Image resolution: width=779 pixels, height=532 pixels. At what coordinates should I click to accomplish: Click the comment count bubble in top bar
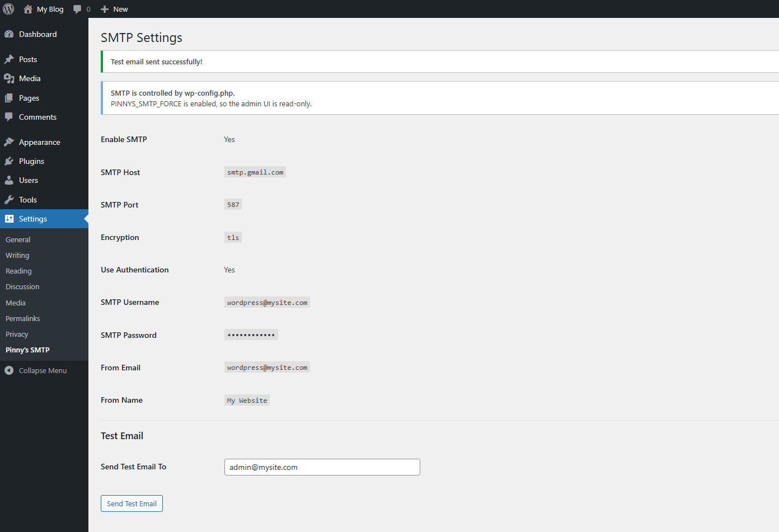(81, 9)
